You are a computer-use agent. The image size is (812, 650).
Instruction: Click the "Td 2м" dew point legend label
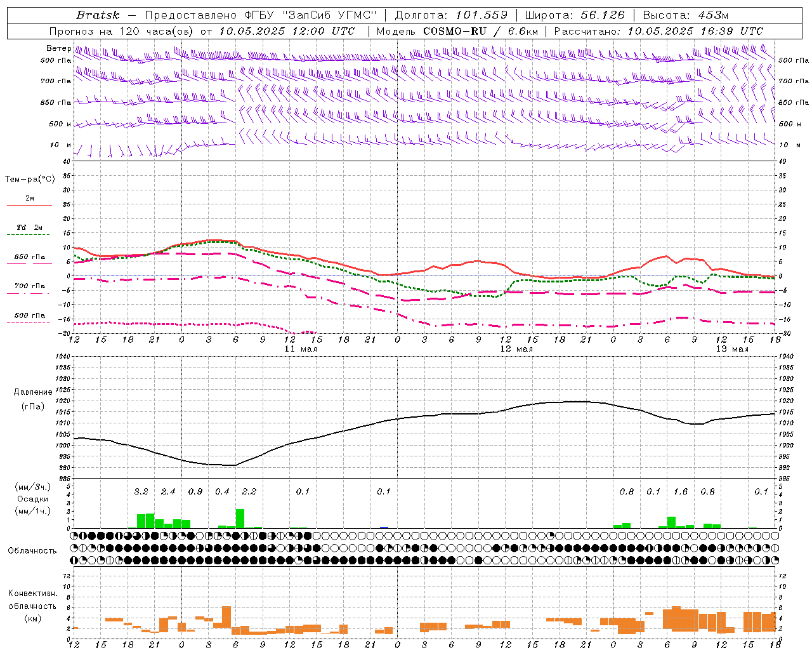[29, 227]
